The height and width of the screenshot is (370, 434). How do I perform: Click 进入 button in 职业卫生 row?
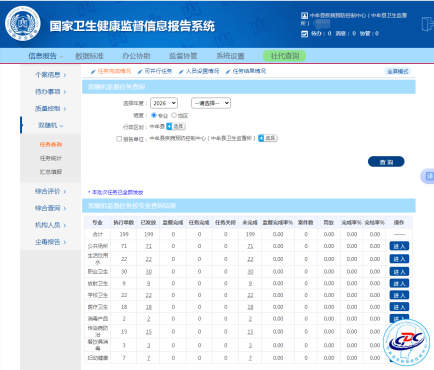click(399, 272)
